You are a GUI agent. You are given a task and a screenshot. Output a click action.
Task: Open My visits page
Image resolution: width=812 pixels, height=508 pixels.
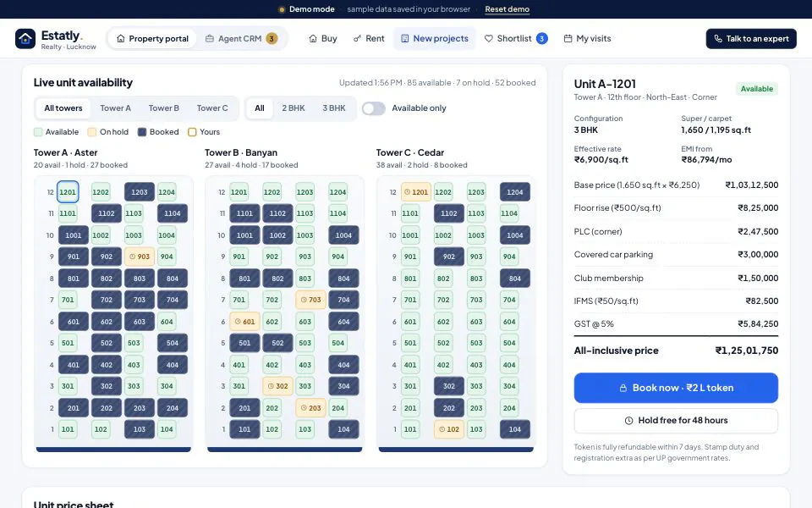tap(587, 38)
